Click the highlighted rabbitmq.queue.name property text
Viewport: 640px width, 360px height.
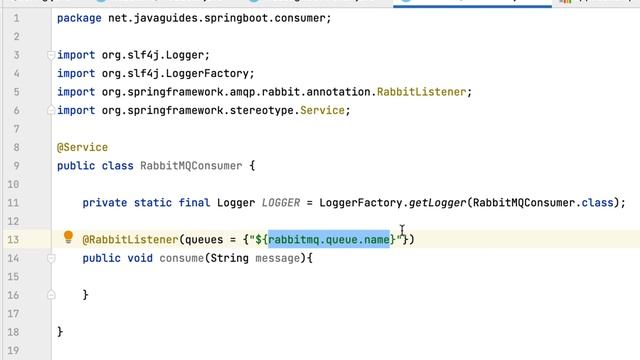[x=329, y=240]
